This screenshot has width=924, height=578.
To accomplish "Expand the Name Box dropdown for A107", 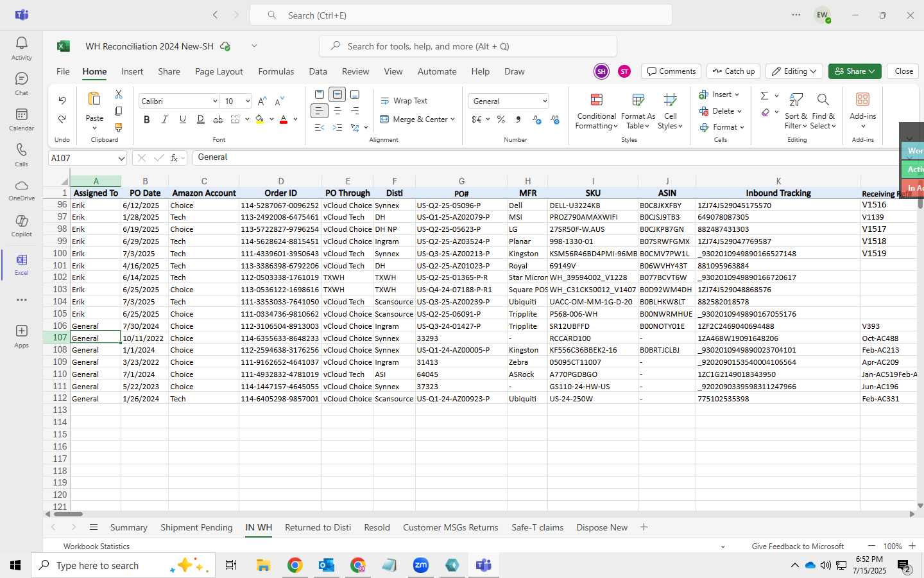I will pos(121,158).
